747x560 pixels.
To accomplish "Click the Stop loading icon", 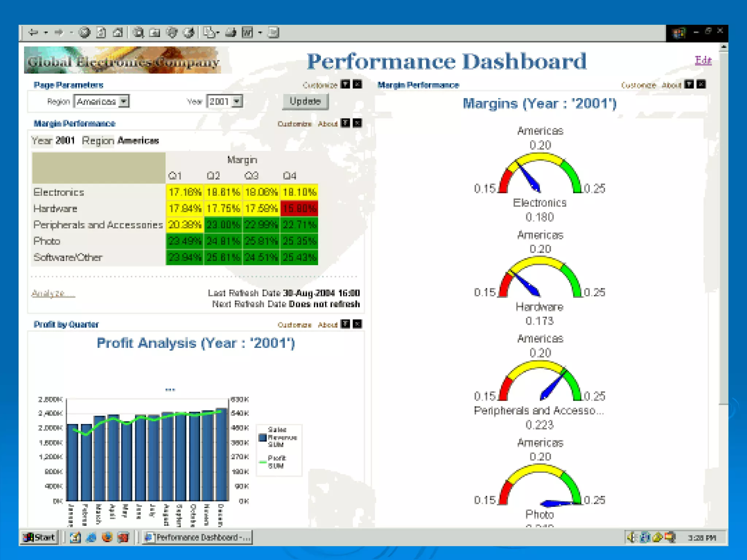I will [85, 33].
